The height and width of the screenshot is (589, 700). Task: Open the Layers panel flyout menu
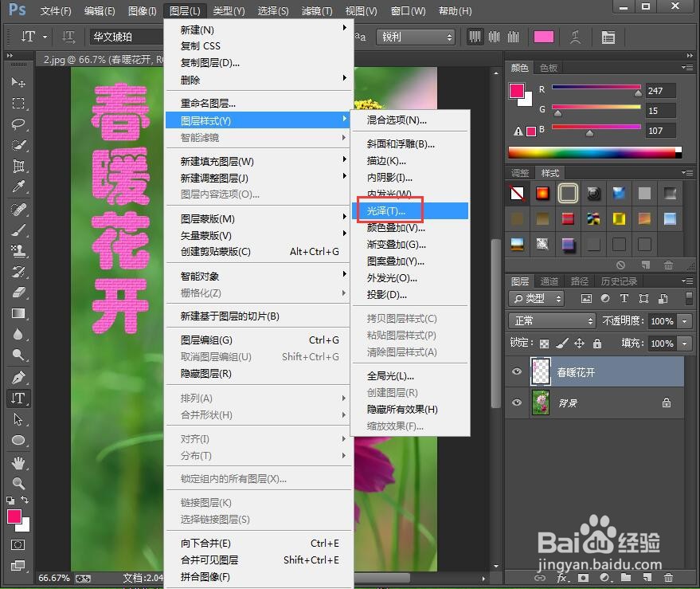(x=687, y=281)
